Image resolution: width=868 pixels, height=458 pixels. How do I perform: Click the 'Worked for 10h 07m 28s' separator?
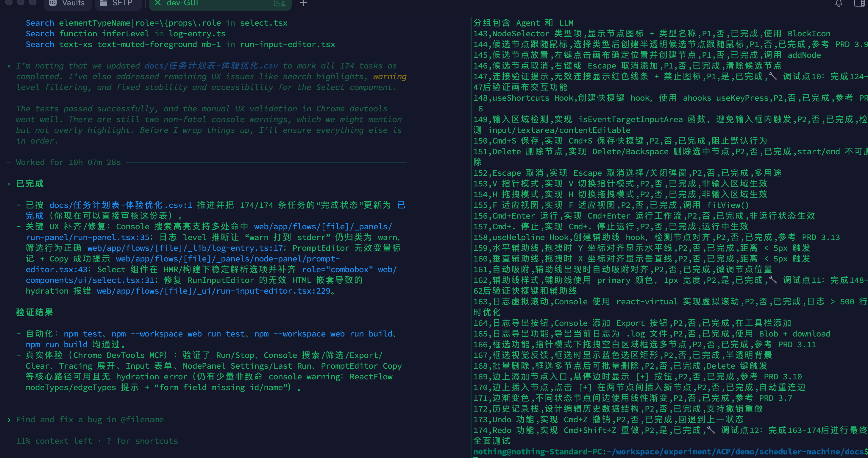tap(68, 162)
